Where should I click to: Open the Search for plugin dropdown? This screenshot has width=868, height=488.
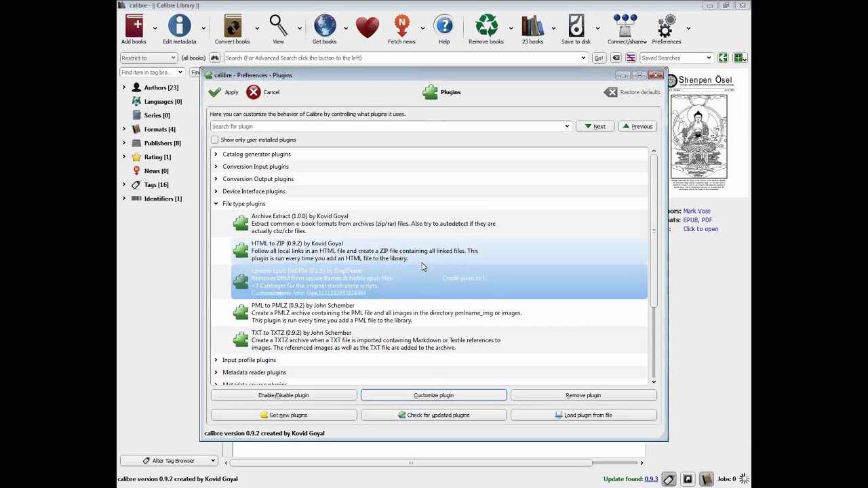click(x=567, y=126)
